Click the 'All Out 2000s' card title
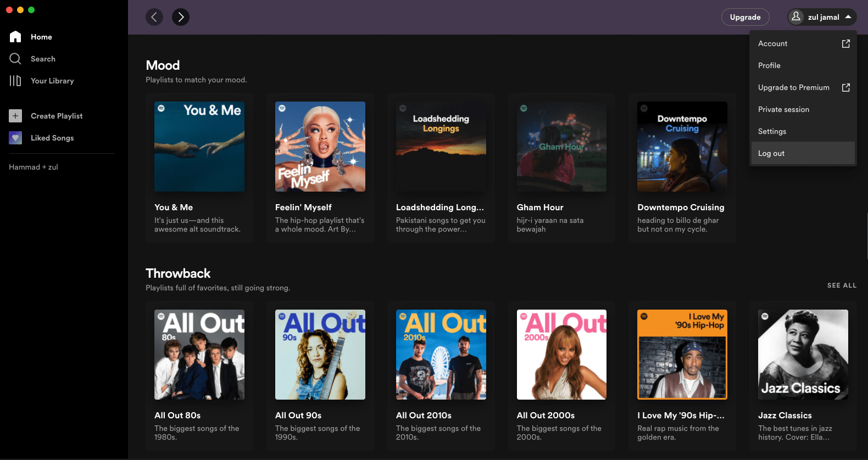The width and height of the screenshot is (868, 460). (546, 416)
